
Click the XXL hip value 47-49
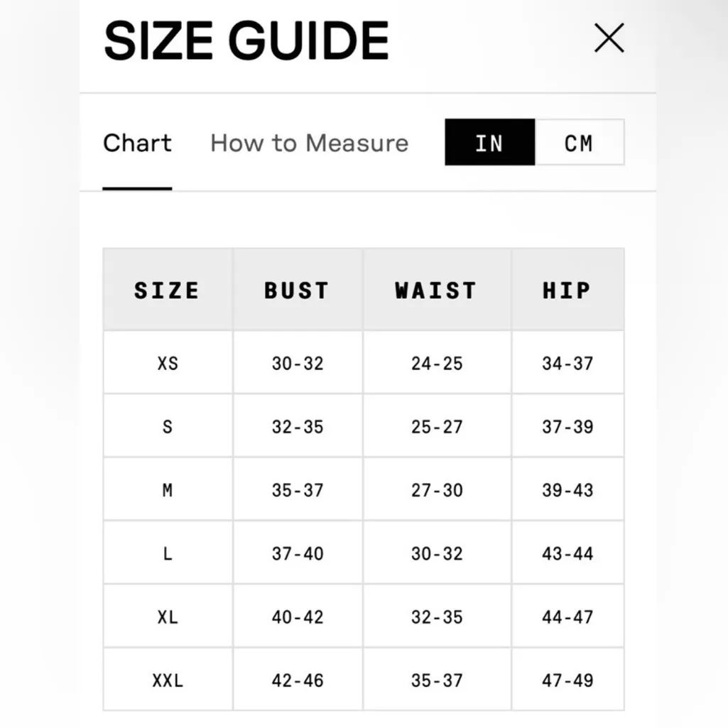tap(567, 680)
